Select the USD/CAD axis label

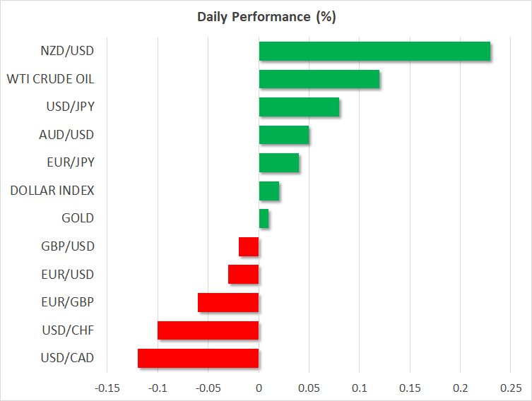(68, 358)
